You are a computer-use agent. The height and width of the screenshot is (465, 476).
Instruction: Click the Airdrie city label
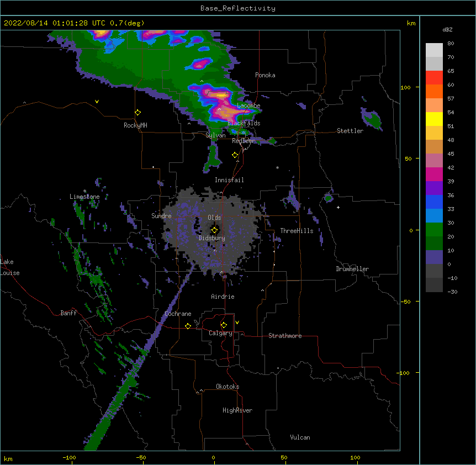223,297
